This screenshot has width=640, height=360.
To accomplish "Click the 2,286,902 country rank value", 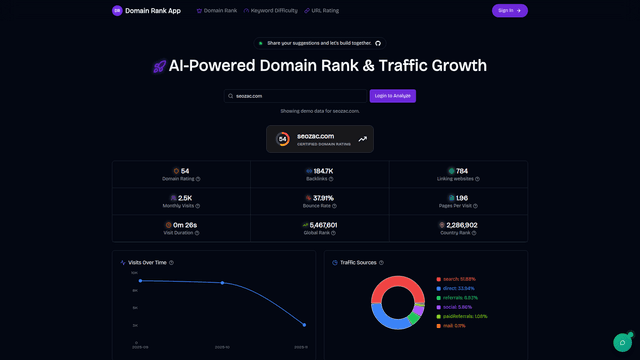I will [462, 225].
